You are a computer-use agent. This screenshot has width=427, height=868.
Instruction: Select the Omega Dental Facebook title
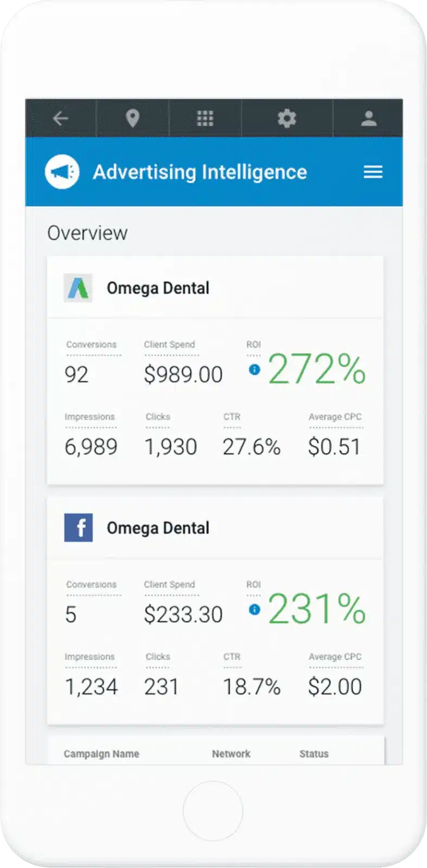(x=158, y=528)
